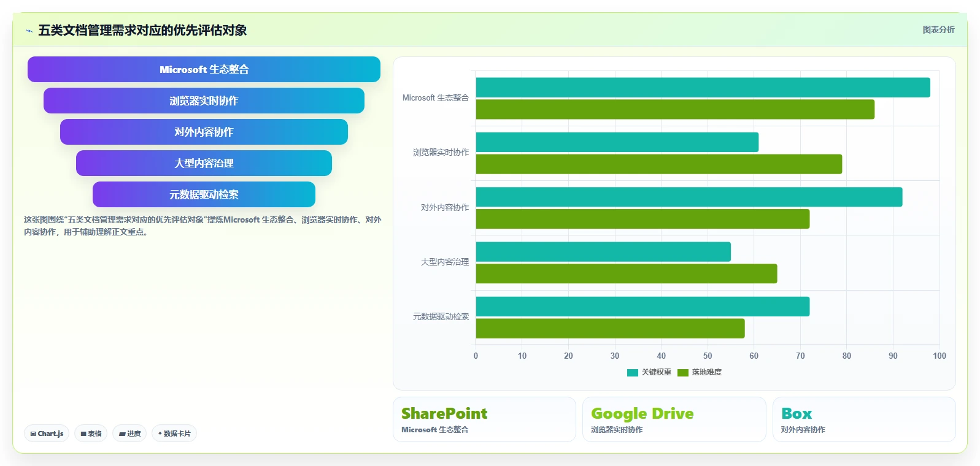This screenshot has height=466, width=980.
Task: Click the Chart.js tag chip
Action: [47, 434]
